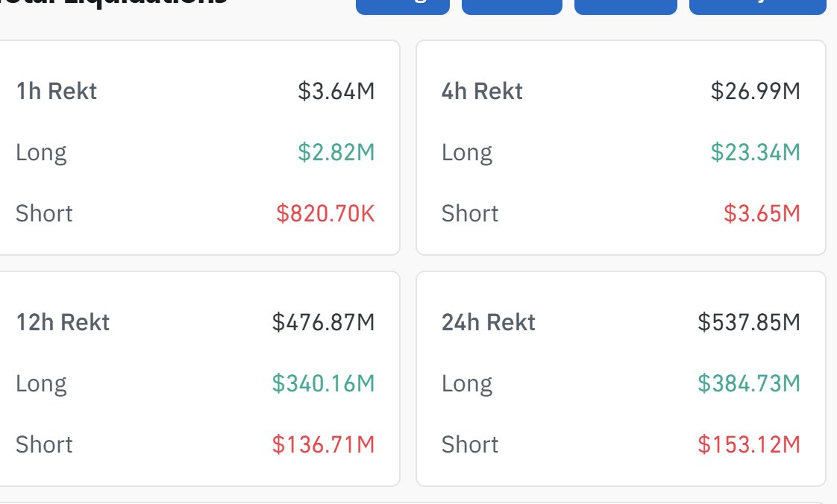
Task: Click the 4h long value $23.34M
Action: pos(756,153)
